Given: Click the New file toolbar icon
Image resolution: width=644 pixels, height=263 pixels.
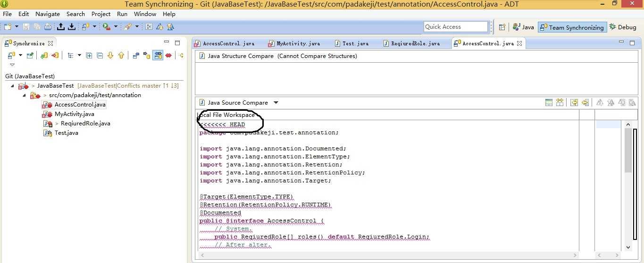Looking at the screenshot, I should coord(7,27).
